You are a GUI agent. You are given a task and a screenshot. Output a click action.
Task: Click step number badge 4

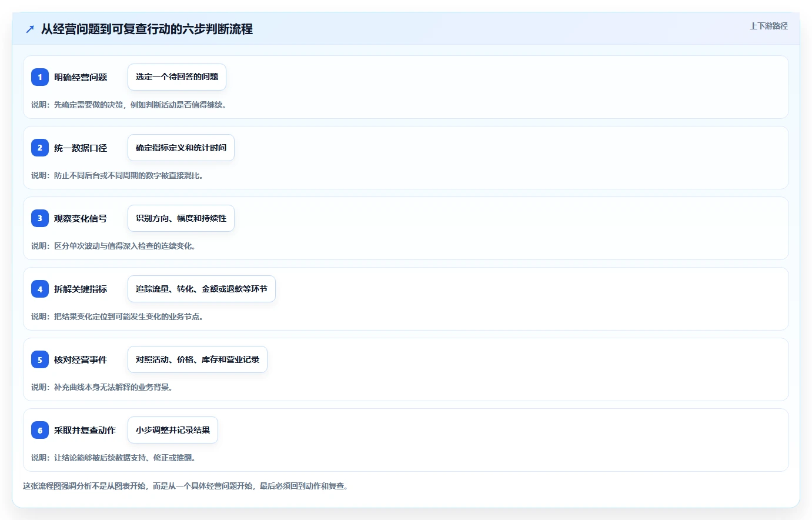coord(40,289)
